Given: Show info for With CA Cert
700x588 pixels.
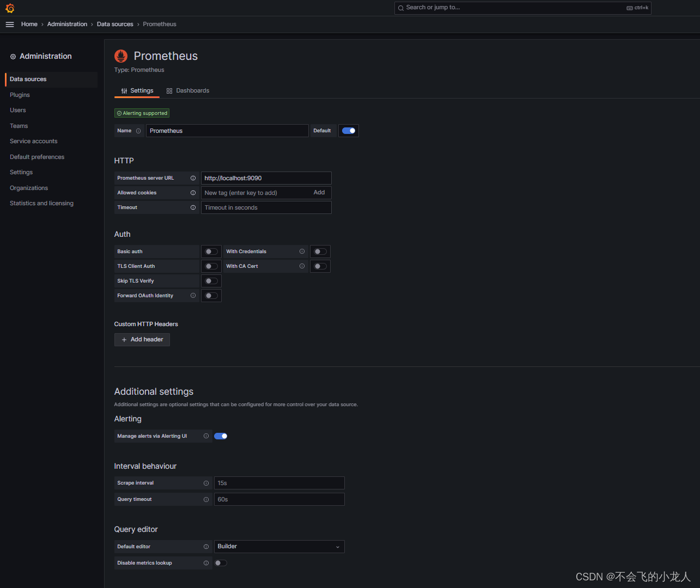Looking at the screenshot, I should coord(302,266).
